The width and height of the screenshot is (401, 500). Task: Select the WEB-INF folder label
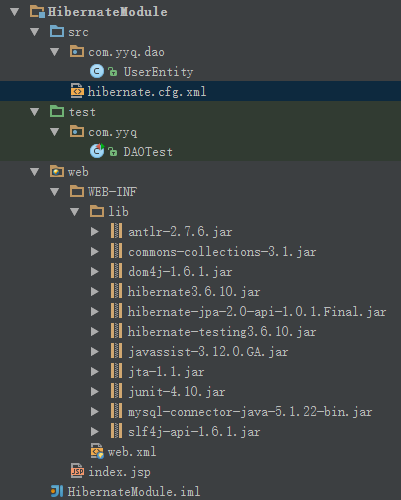point(112,192)
